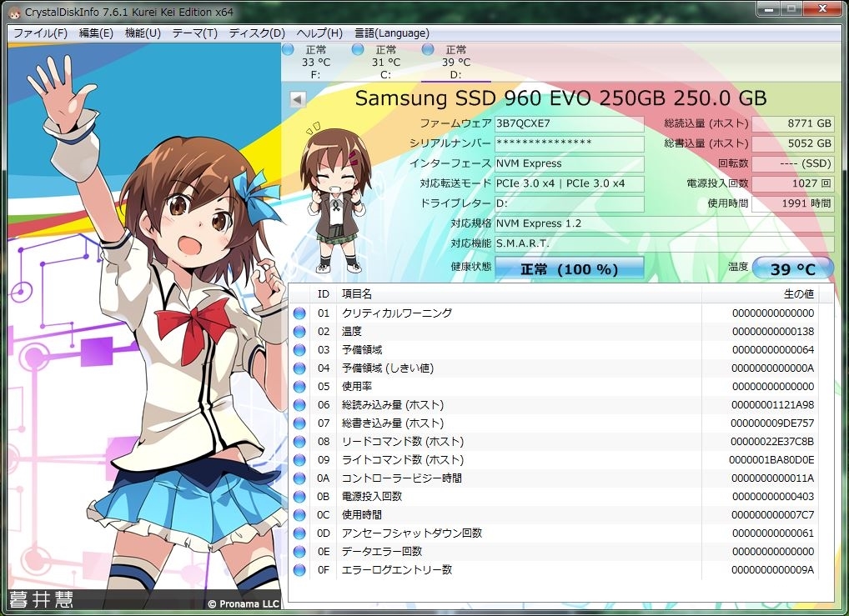Click status icon for 0A コントローラービジー時間
The height and width of the screenshot is (616, 849).
[x=299, y=478]
